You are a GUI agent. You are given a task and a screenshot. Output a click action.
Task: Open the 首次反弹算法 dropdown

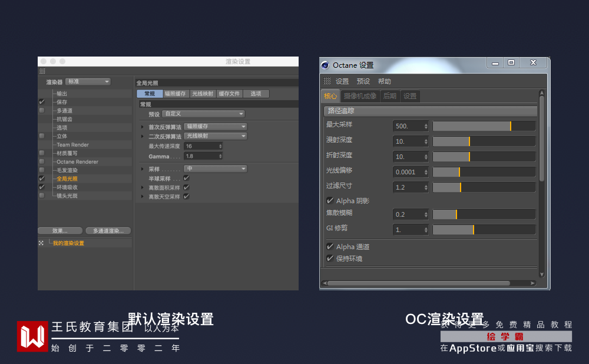(216, 127)
